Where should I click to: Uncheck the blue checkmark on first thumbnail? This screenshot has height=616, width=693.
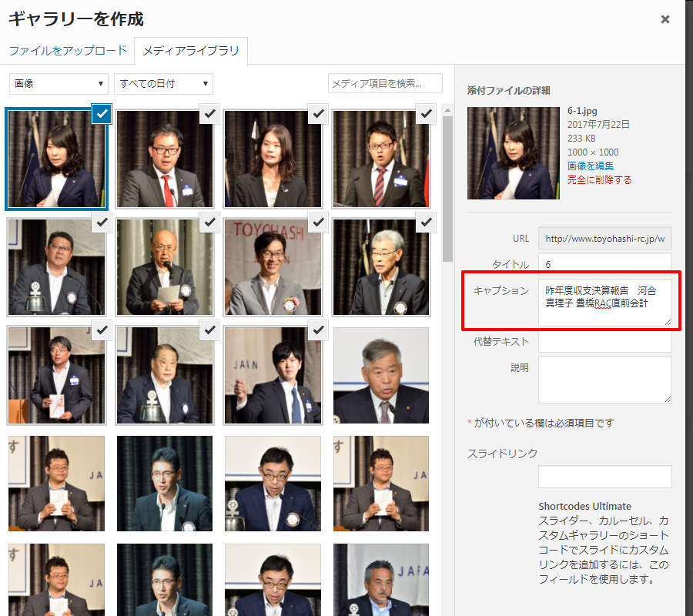(102, 114)
